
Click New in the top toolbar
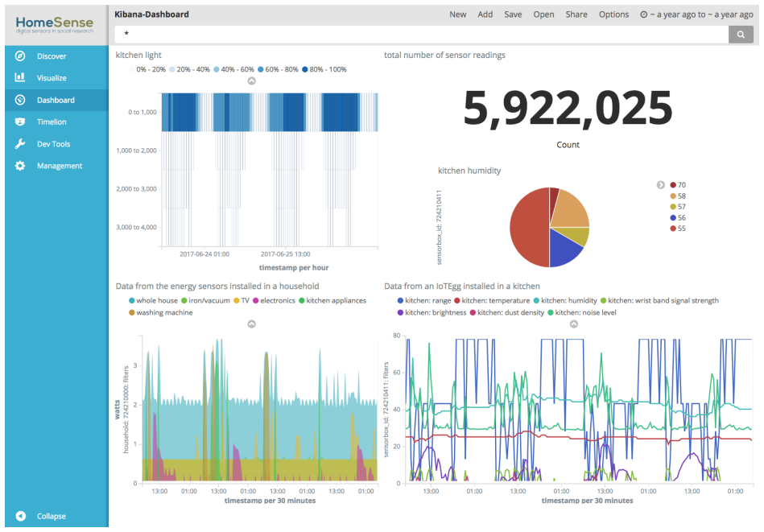457,14
